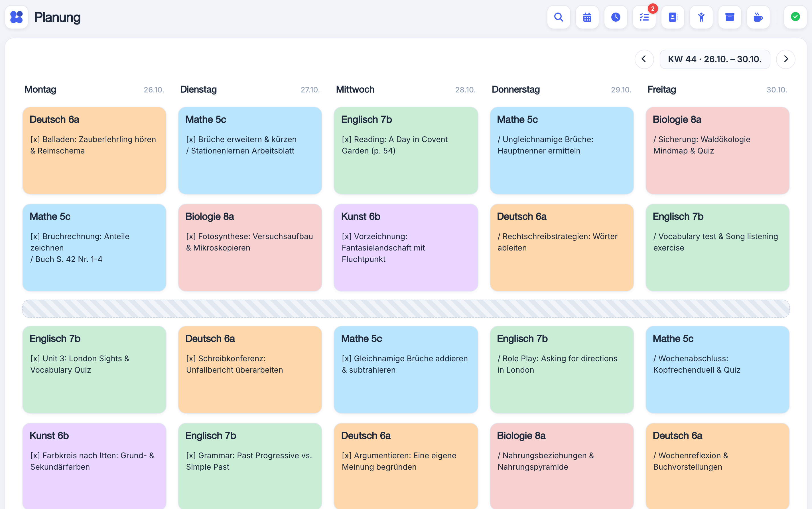Click the date 26.10. label

154,90
